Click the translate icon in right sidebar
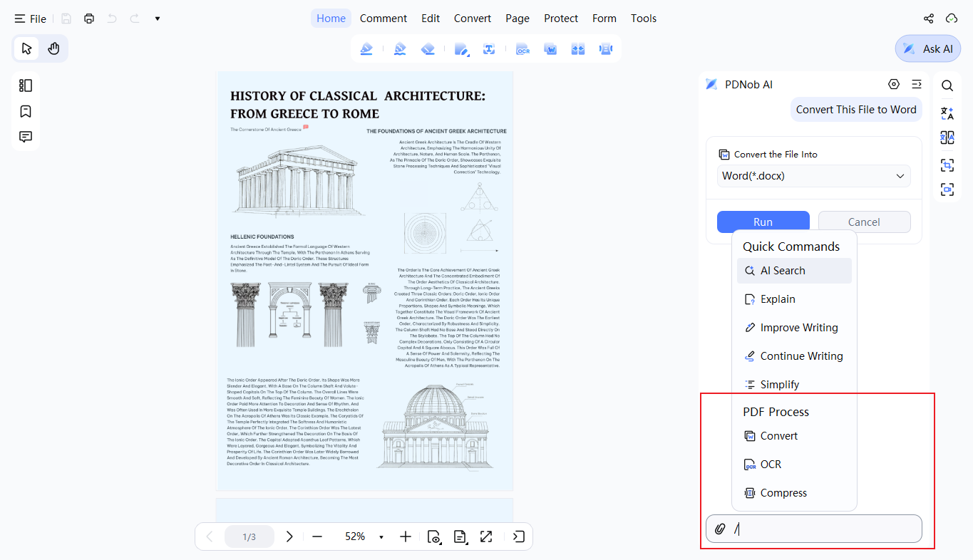 (x=947, y=113)
